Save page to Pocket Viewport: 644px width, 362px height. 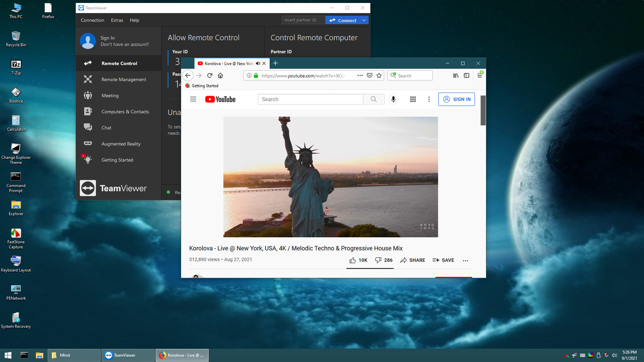369,75
